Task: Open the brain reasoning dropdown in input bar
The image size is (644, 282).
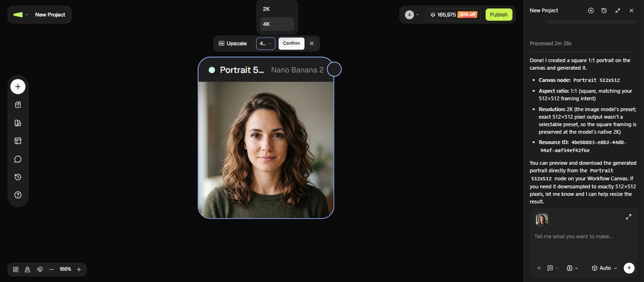Action: click(572, 268)
